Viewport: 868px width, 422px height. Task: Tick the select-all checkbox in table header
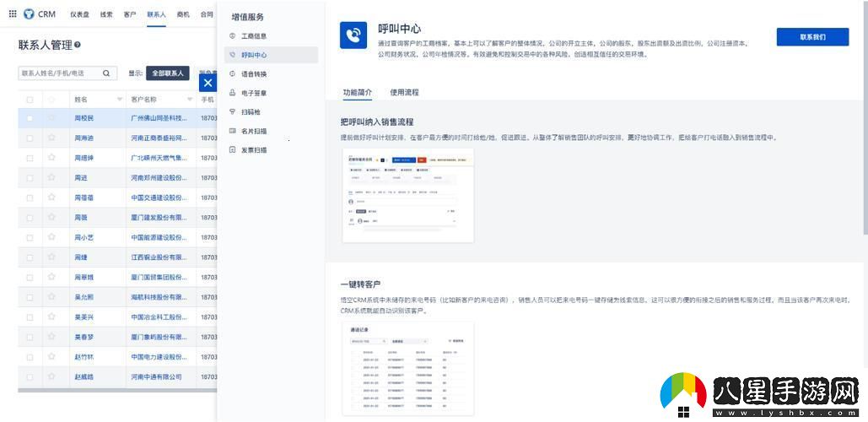click(30, 100)
